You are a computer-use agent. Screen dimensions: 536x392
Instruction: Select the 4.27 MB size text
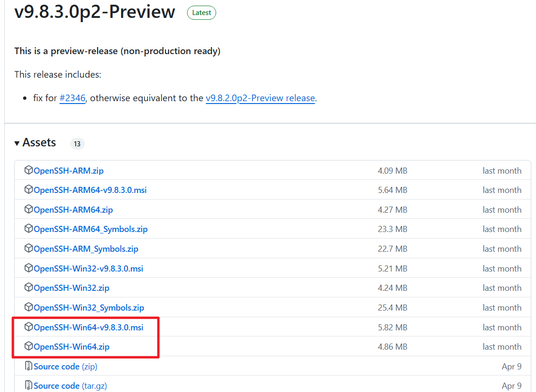point(392,210)
